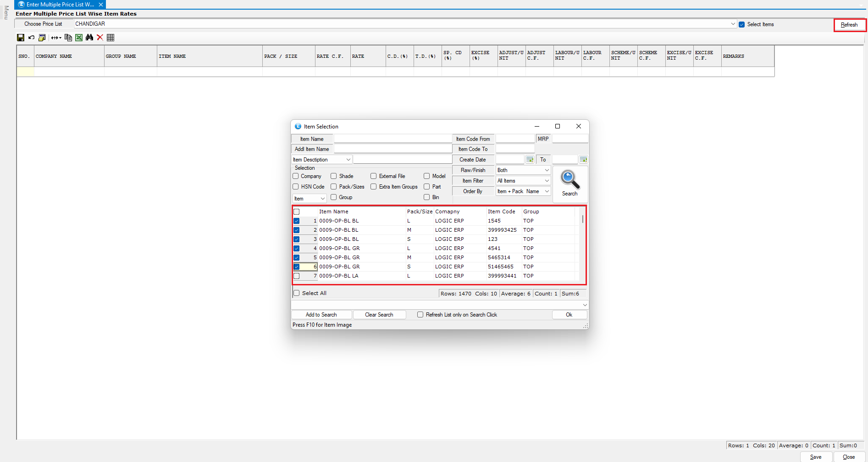Open find with the binoculars icon

coord(89,38)
